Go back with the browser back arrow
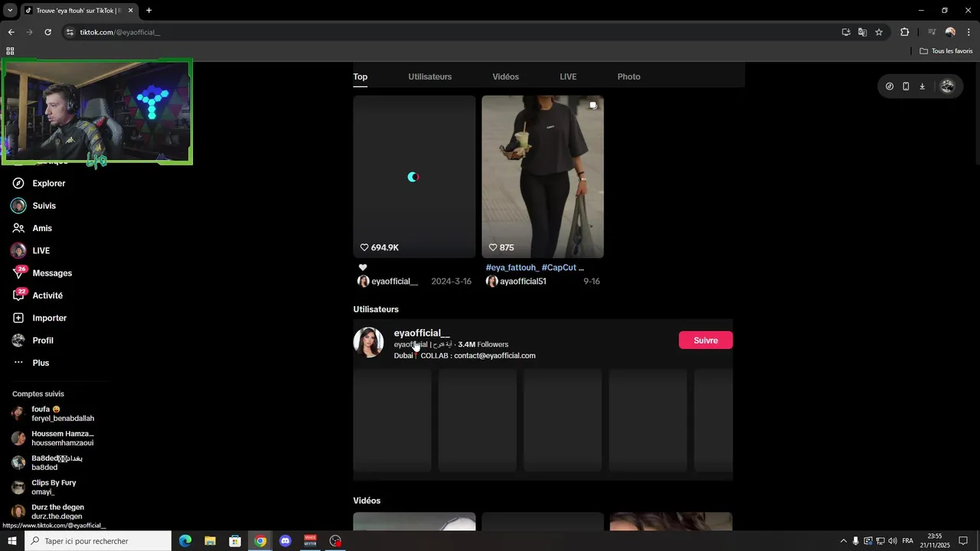The height and width of the screenshot is (551, 980). tap(11, 32)
